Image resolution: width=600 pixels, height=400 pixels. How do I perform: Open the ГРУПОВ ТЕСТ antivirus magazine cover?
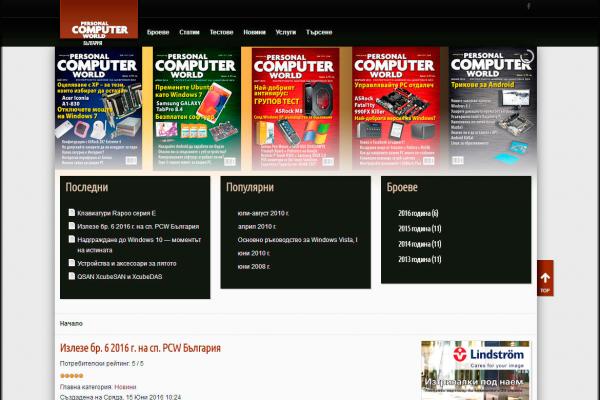click(295, 108)
